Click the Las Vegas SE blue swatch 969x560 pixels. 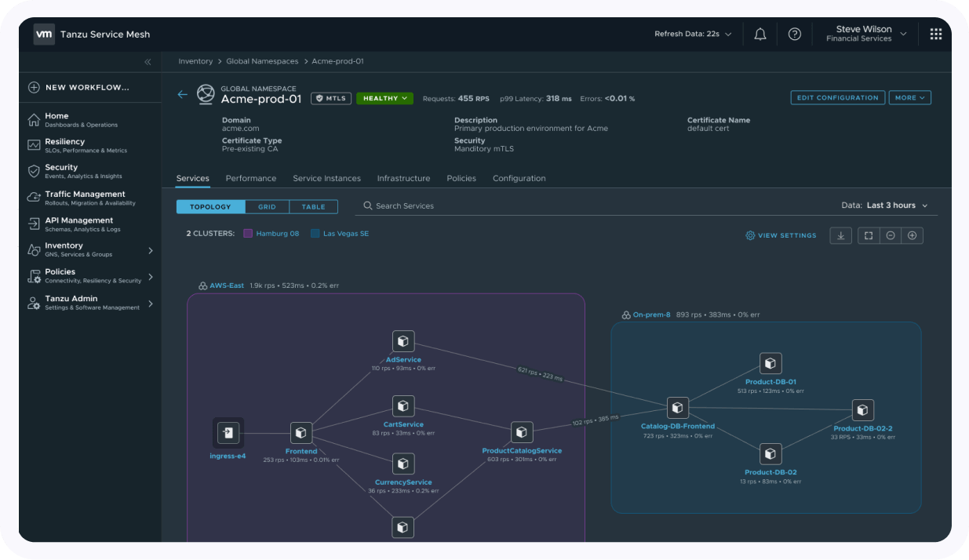(x=315, y=234)
